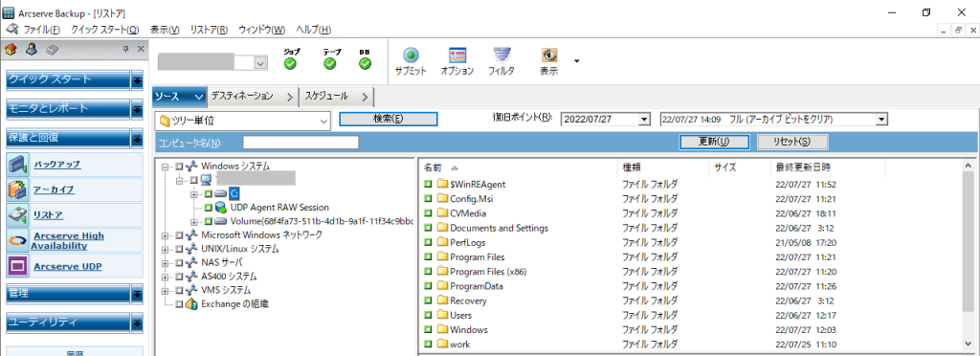Click the Job (ジョブ) status check icon
The image size is (980, 356).
(x=291, y=64)
